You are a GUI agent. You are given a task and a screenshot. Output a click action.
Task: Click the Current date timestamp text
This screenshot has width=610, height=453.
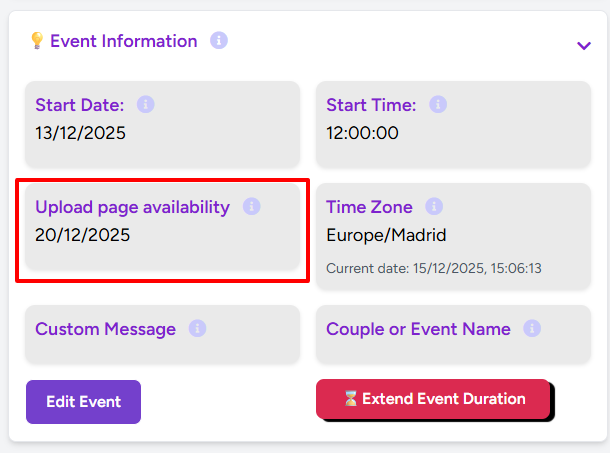tap(434, 269)
